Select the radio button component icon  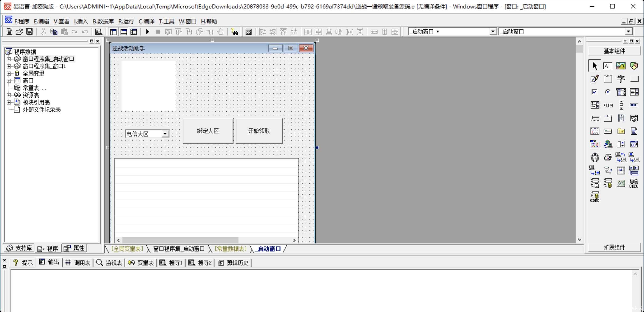[x=608, y=92]
